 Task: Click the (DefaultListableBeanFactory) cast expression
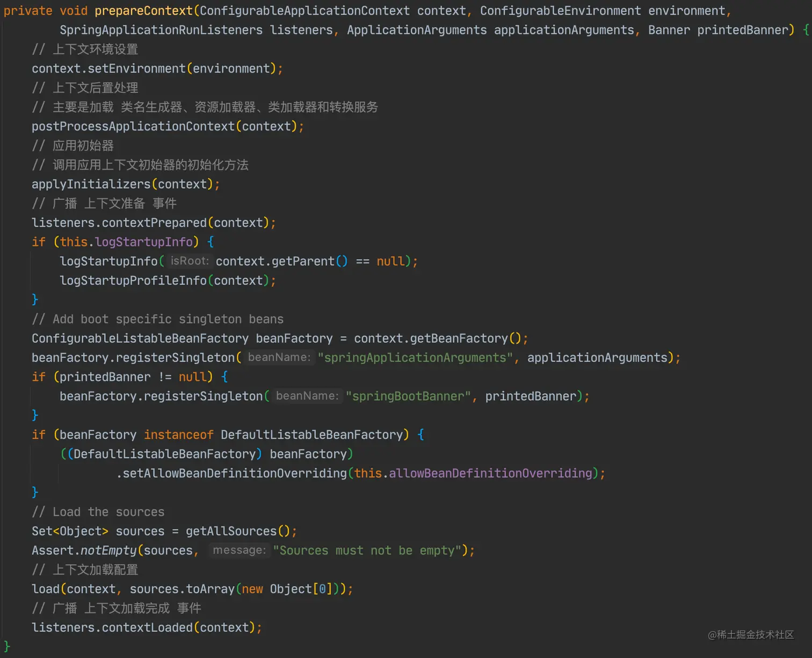(164, 454)
